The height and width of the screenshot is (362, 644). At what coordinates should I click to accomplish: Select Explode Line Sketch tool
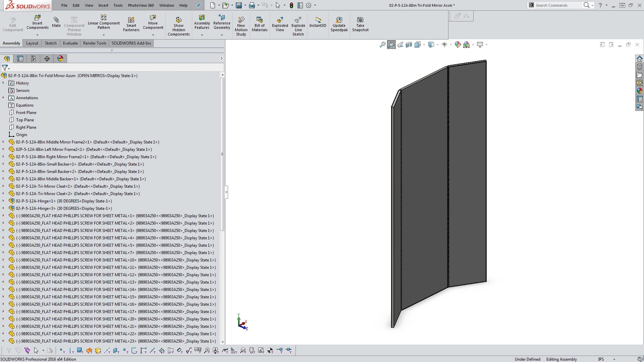[298, 26]
